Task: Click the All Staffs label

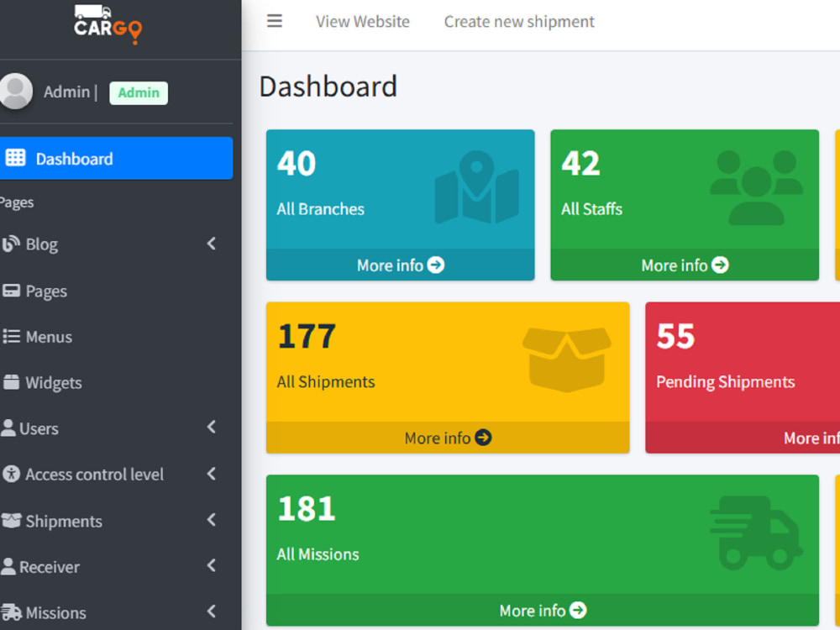Action: (x=592, y=209)
